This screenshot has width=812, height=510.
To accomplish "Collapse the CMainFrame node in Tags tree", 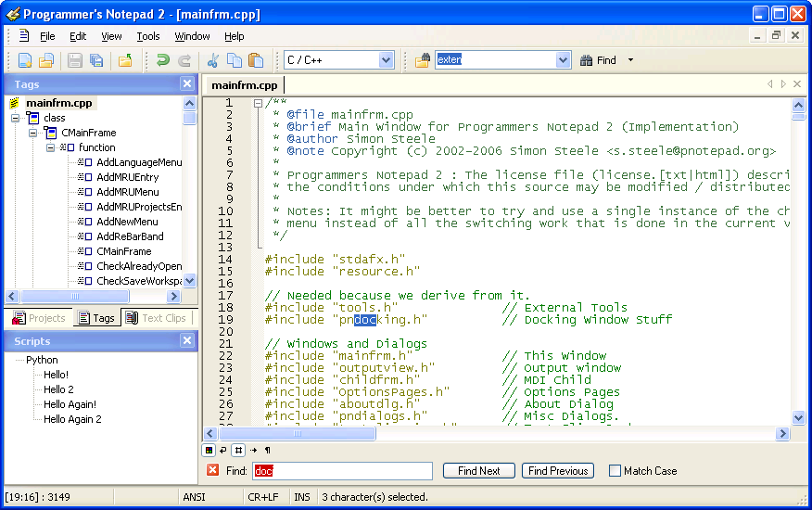I will (x=33, y=133).
